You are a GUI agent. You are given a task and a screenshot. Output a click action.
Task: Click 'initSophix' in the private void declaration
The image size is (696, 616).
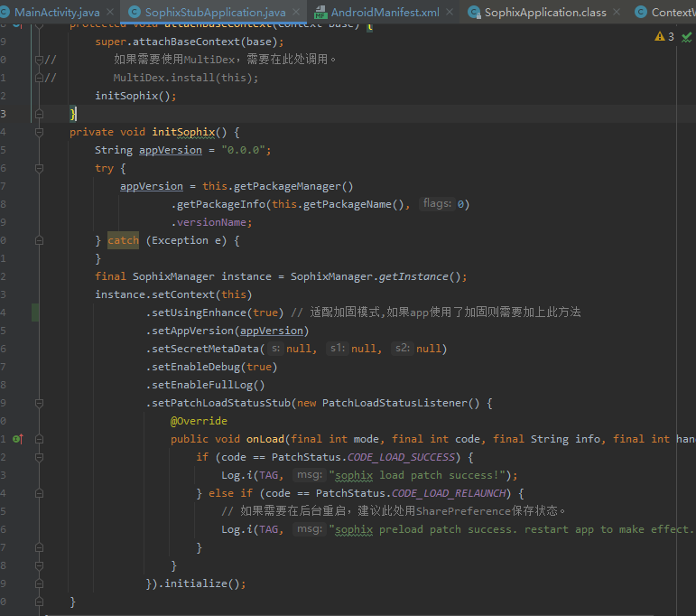[183, 132]
